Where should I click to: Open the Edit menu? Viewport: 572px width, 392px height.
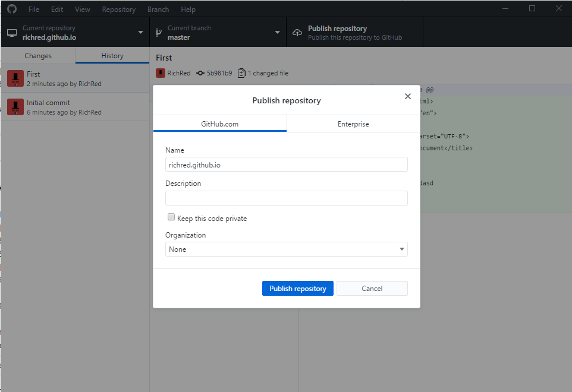coord(57,10)
